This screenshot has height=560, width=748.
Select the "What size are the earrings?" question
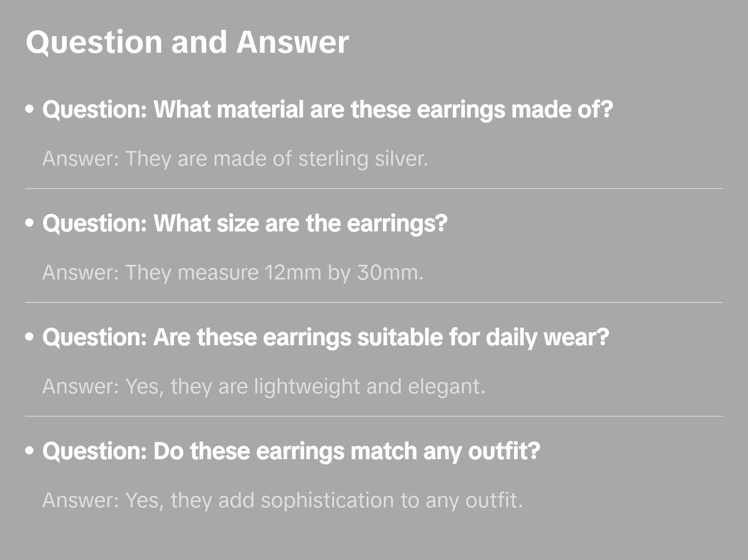pos(244,224)
